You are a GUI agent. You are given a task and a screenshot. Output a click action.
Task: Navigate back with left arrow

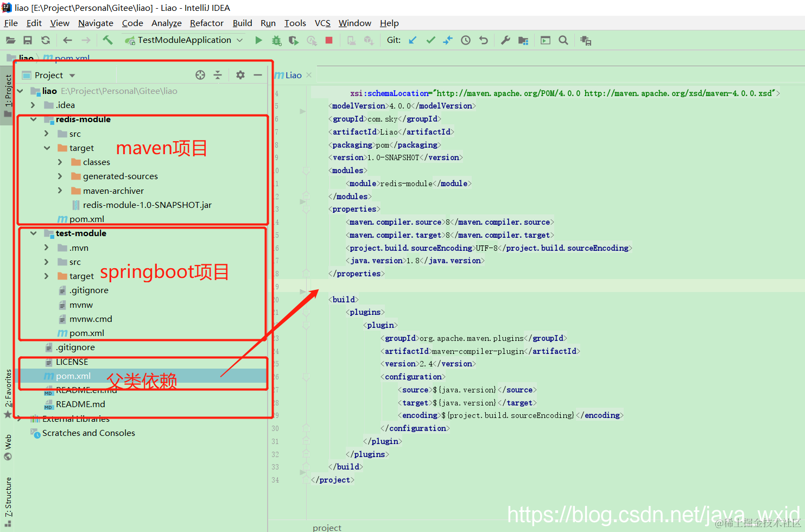coord(67,40)
